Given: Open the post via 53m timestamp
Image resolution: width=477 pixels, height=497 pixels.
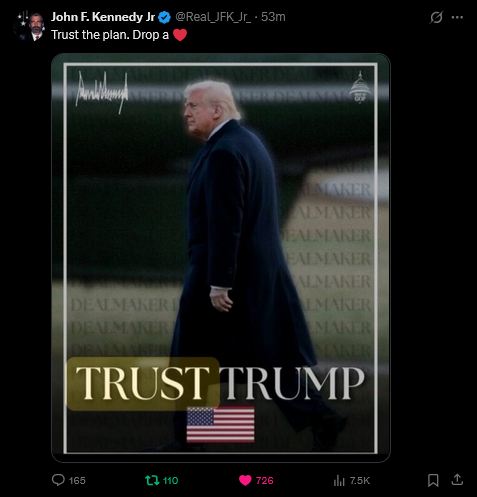Looking at the screenshot, I should 273,17.
